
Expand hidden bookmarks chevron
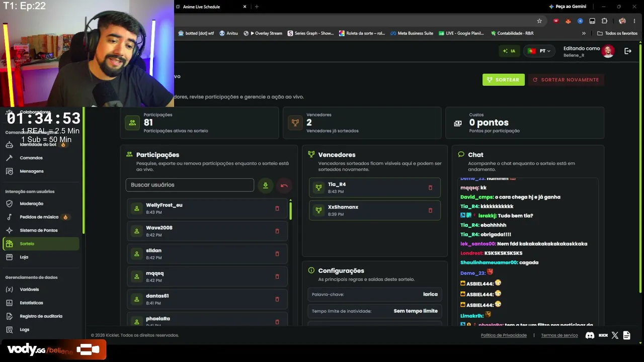pyautogui.click(x=584, y=33)
